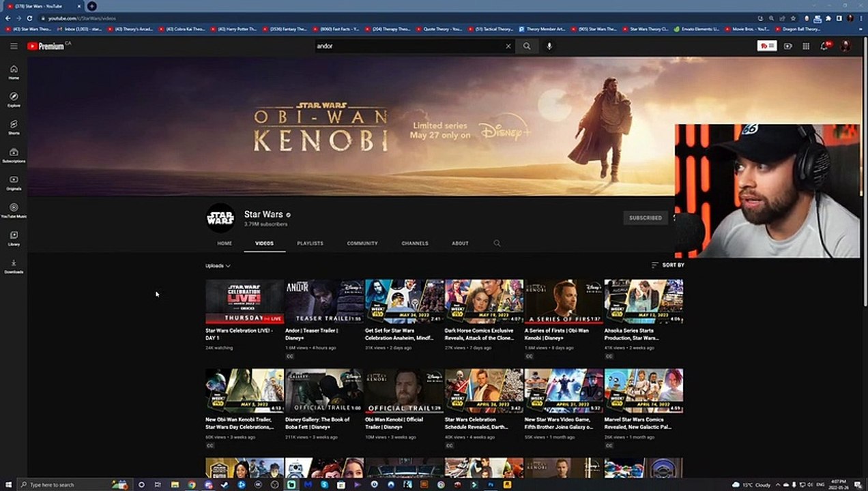Open the Harry Potter Theory bookmark
This screenshot has width=868, height=491.
click(234, 29)
